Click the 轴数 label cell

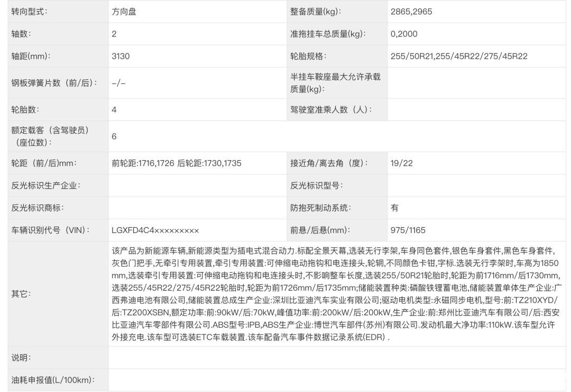(58, 34)
